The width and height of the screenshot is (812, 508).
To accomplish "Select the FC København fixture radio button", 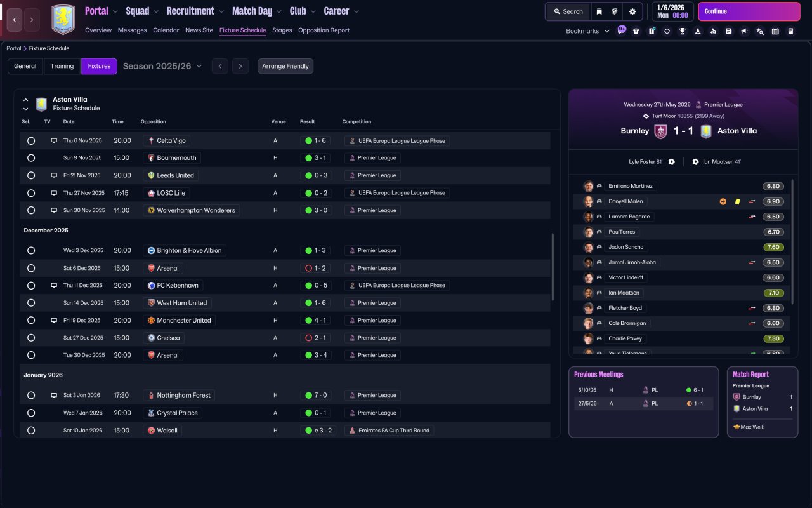I will click(x=31, y=286).
